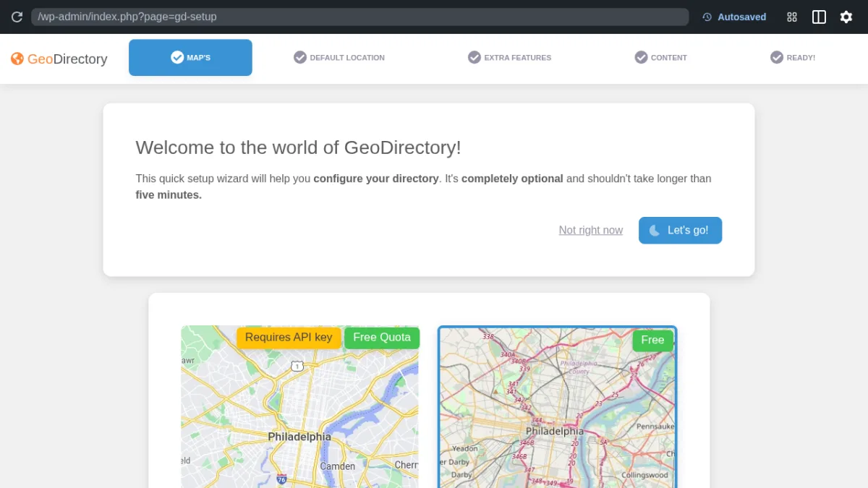Click the 'Welcome to the world of GeoDirectory!' heading
Viewport: 868px width, 488px height.
298,147
